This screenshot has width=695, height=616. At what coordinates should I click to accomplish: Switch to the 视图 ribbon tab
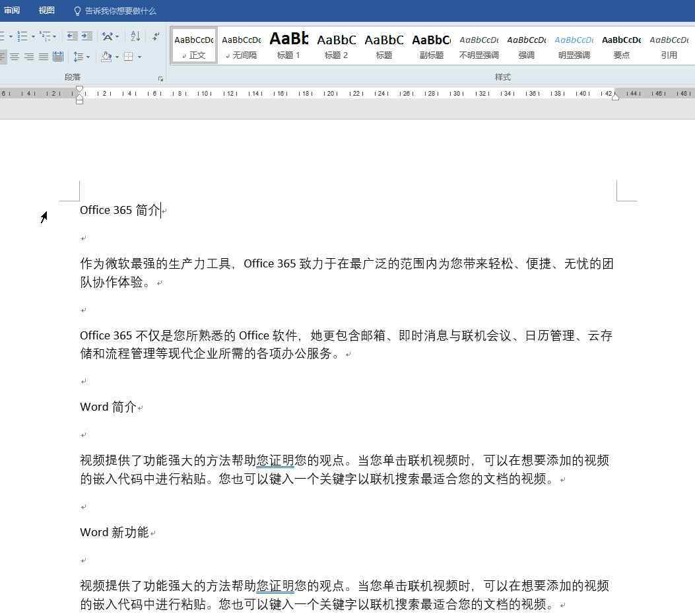pyautogui.click(x=47, y=11)
